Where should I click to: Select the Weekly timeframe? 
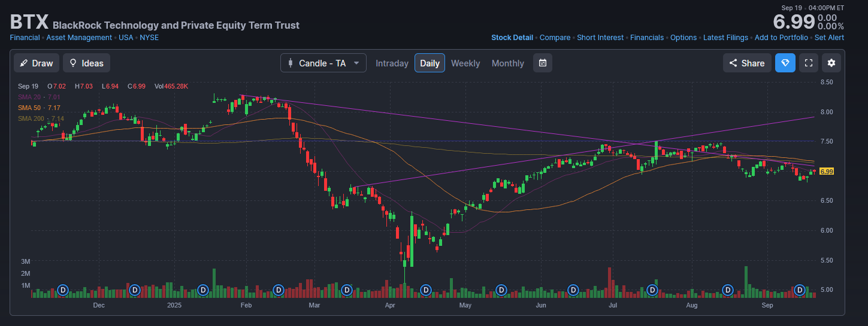[465, 63]
